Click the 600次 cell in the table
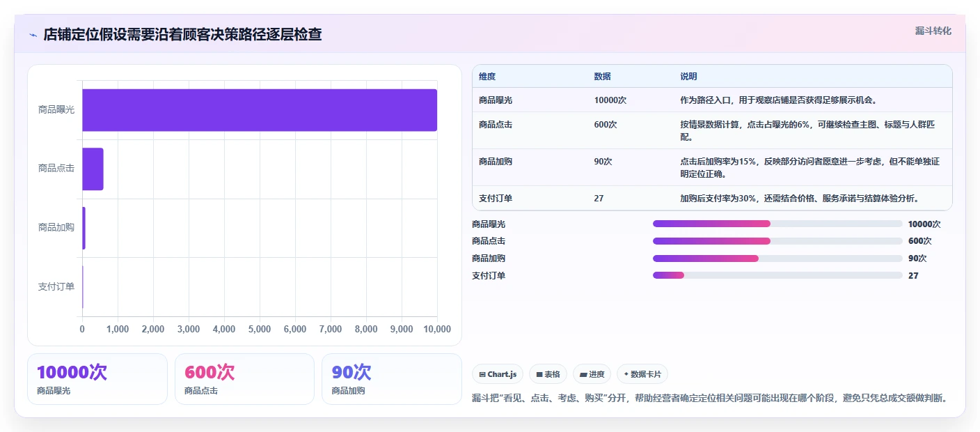The height and width of the screenshot is (432, 980). tap(605, 125)
